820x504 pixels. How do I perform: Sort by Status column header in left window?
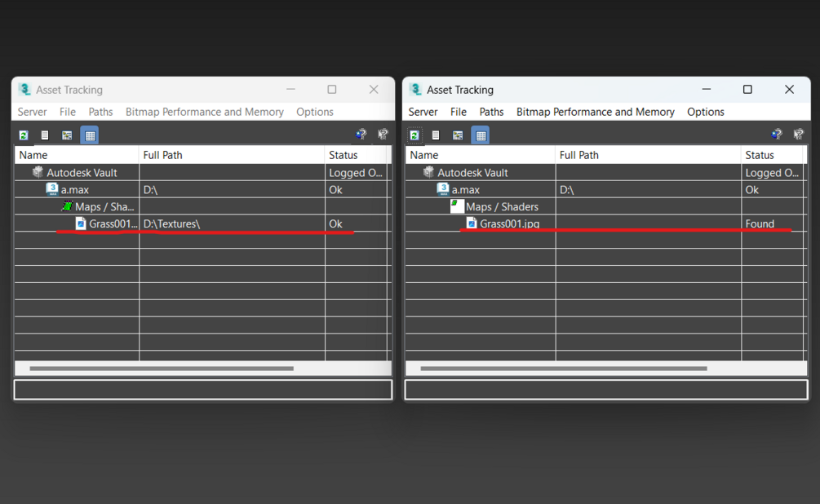pos(356,155)
